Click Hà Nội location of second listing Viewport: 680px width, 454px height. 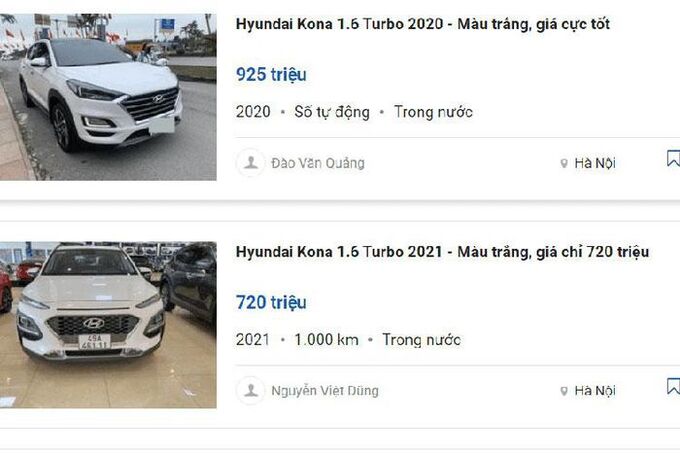point(595,391)
